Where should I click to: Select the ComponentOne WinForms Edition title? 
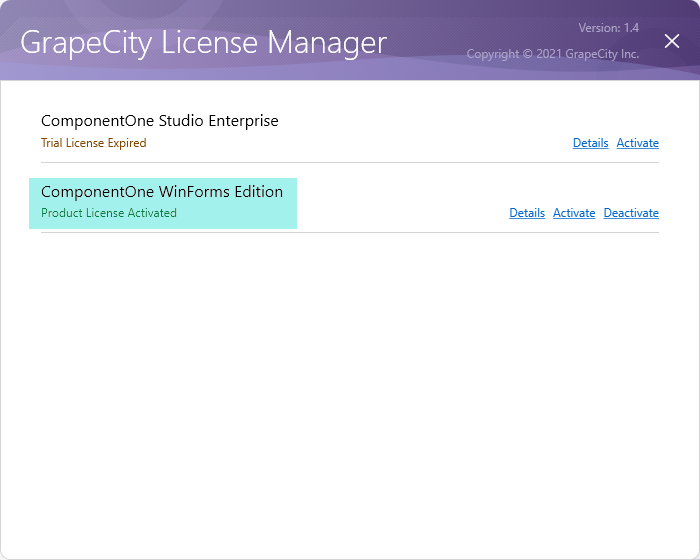[162, 192]
